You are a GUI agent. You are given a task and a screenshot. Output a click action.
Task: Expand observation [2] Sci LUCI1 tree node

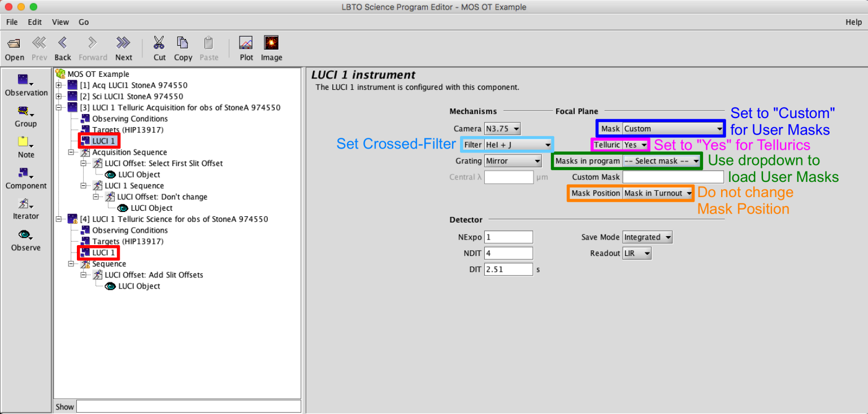point(59,97)
